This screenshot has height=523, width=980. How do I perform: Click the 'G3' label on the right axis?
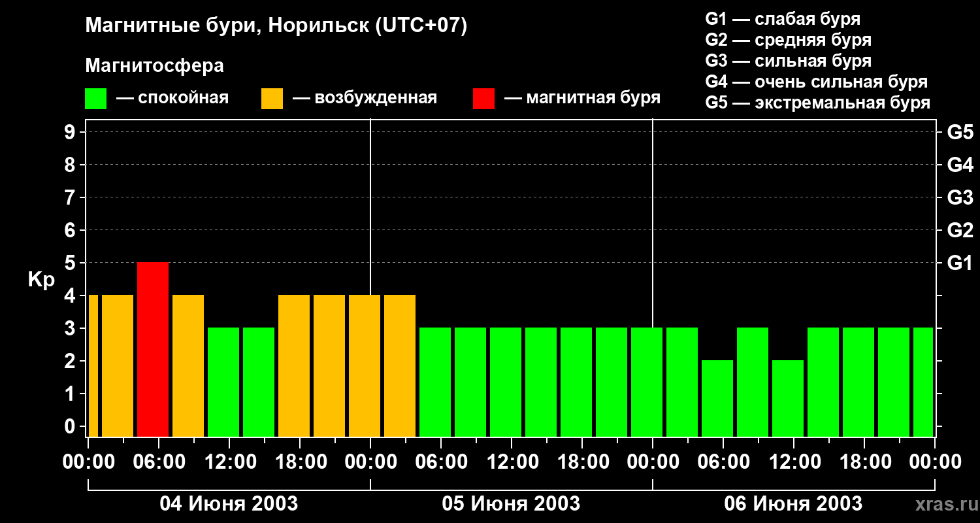point(960,198)
